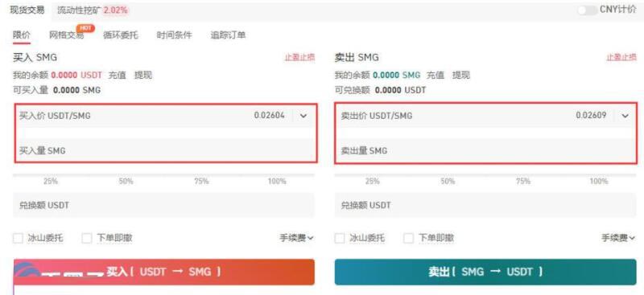The width and height of the screenshot is (644, 295).
Task: Expand 手续费 fee dropdown in buy panel
Action: pos(296,238)
